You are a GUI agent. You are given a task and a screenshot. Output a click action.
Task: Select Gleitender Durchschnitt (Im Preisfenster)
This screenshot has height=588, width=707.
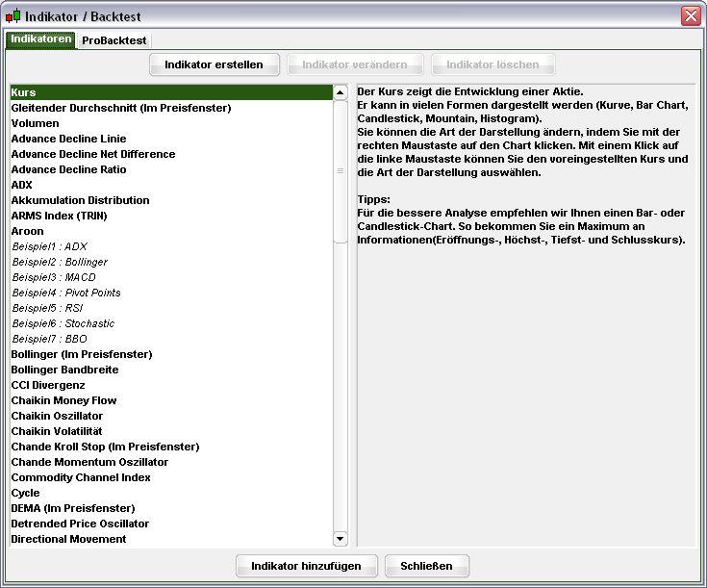tap(171, 108)
